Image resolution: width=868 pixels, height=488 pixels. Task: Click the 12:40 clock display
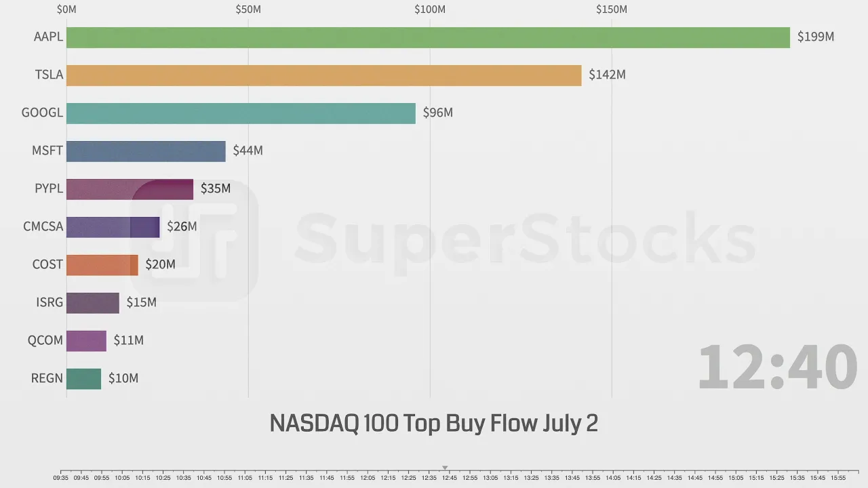[x=777, y=367]
